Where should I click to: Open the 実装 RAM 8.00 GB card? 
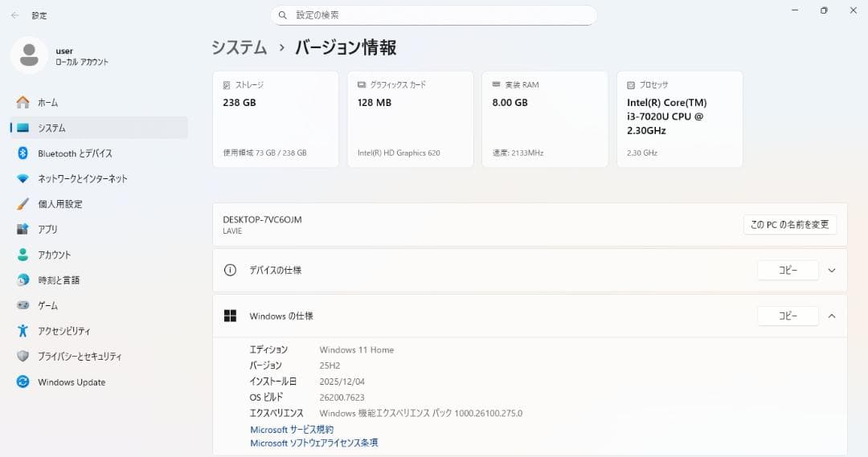point(545,119)
